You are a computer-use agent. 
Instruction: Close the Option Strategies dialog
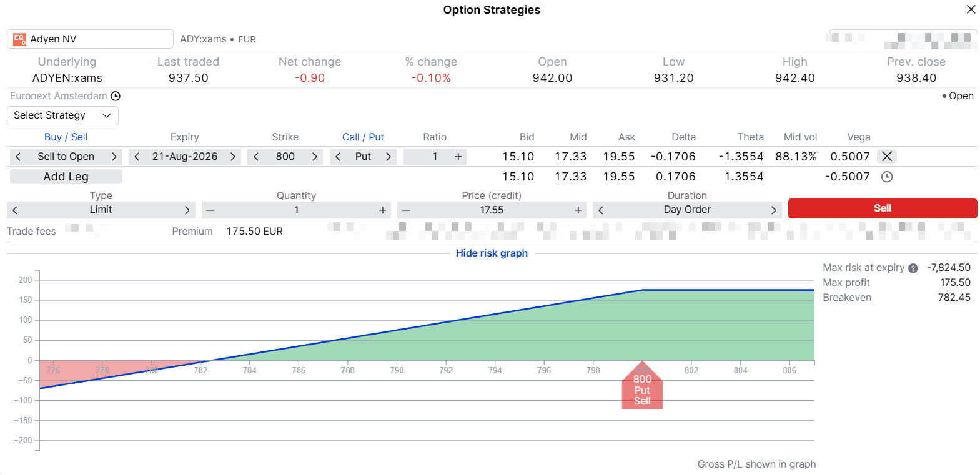(971, 9)
